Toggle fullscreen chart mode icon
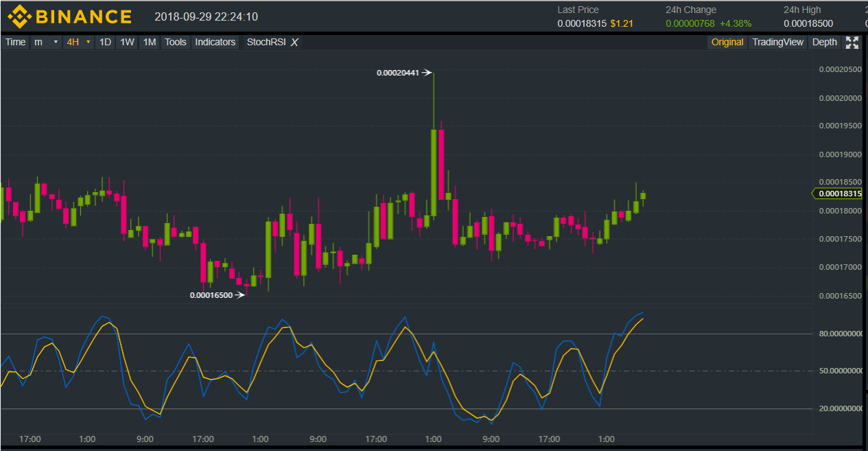Image resolution: width=868 pixels, height=451 pixels. point(852,43)
